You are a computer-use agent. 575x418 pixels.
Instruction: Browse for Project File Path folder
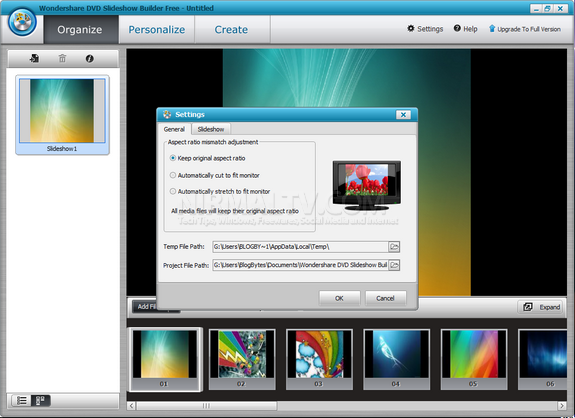tap(394, 265)
